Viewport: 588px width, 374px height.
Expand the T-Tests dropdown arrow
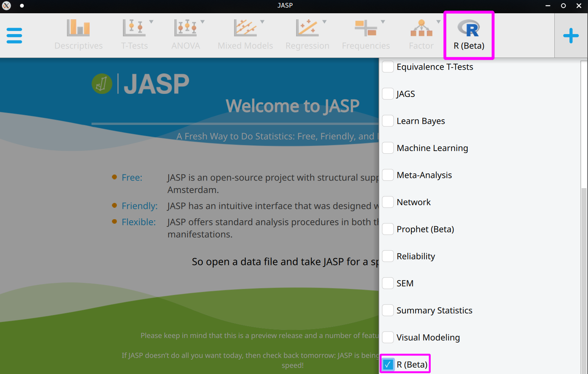click(x=151, y=22)
